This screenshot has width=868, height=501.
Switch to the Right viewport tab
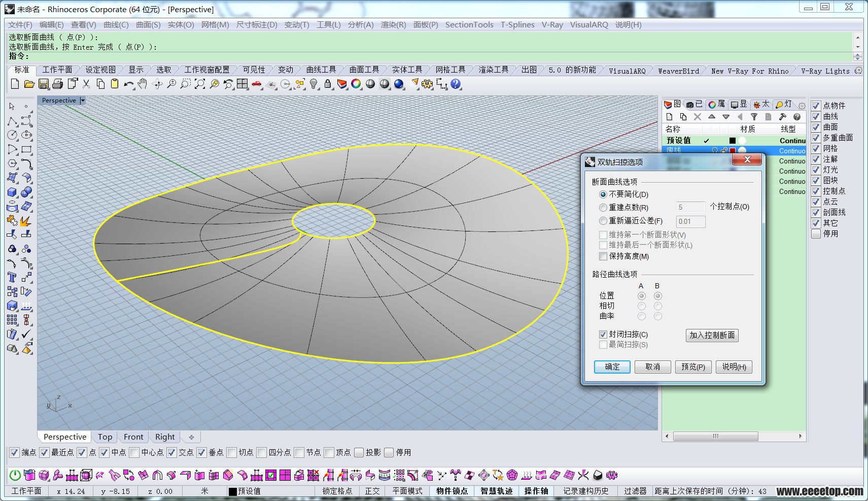(165, 437)
